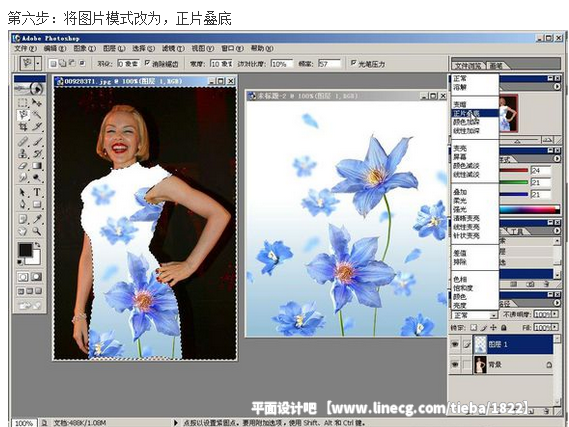
Task: Toggle lock transparent pixels in Layers panel
Action: 474,328
